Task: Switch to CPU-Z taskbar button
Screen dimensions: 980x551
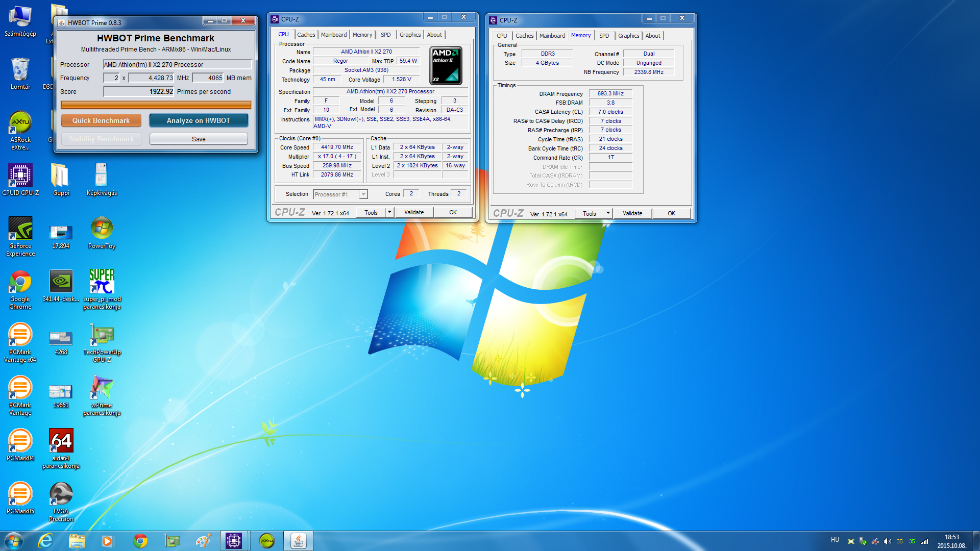Action: pyautogui.click(x=234, y=541)
